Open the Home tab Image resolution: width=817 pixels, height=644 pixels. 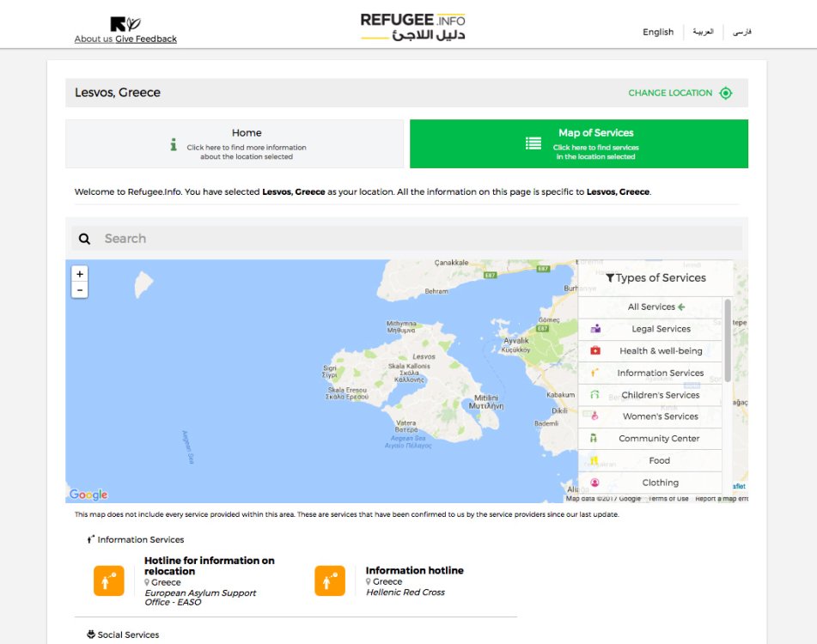pyautogui.click(x=235, y=143)
